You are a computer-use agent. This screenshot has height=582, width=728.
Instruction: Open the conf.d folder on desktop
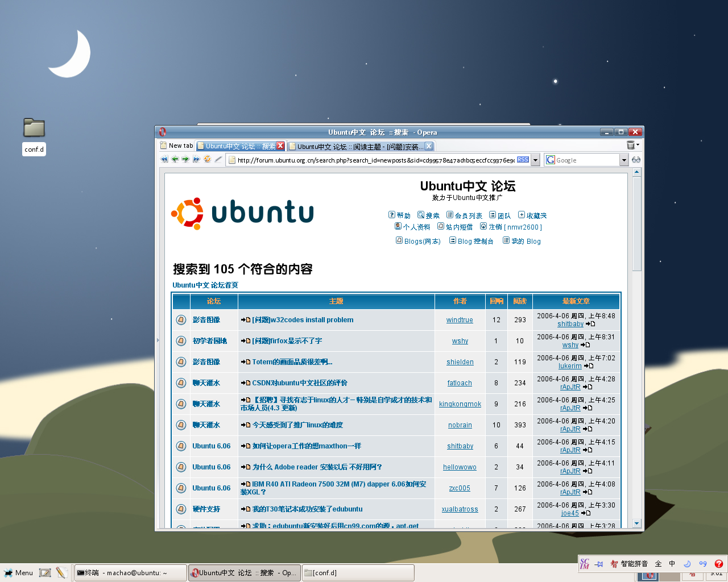tap(34, 136)
